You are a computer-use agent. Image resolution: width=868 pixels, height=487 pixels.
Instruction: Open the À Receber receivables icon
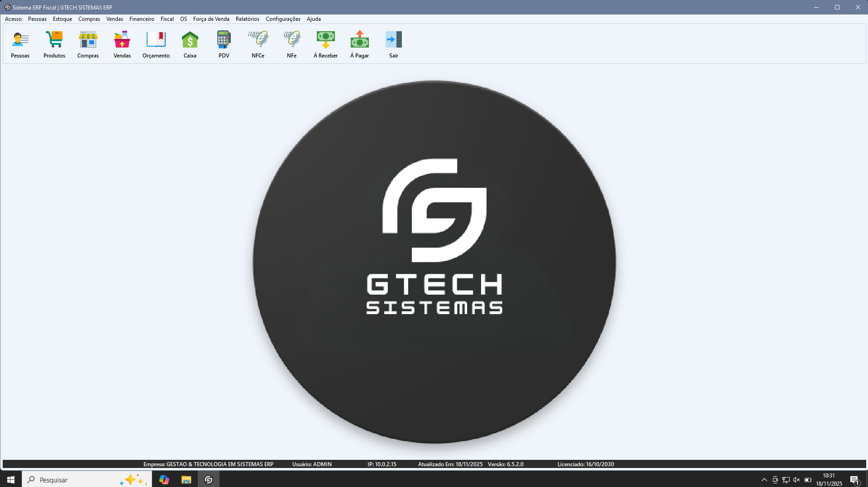tap(325, 40)
